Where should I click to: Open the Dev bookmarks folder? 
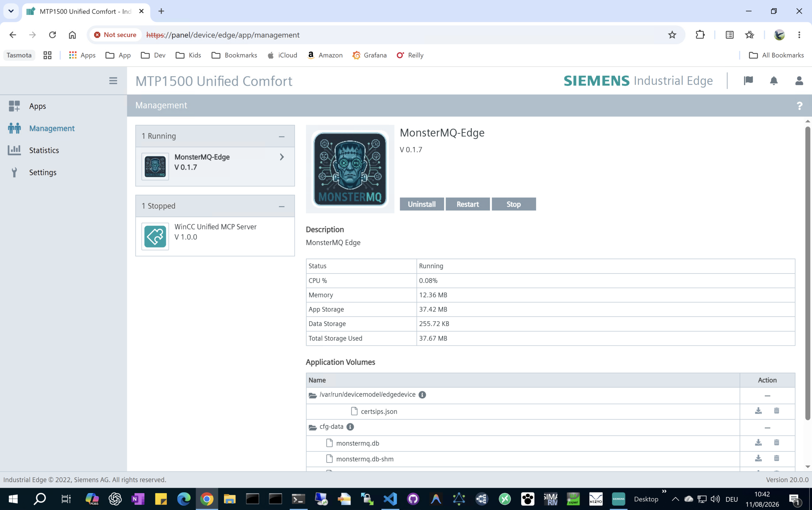click(x=153, y=55)
